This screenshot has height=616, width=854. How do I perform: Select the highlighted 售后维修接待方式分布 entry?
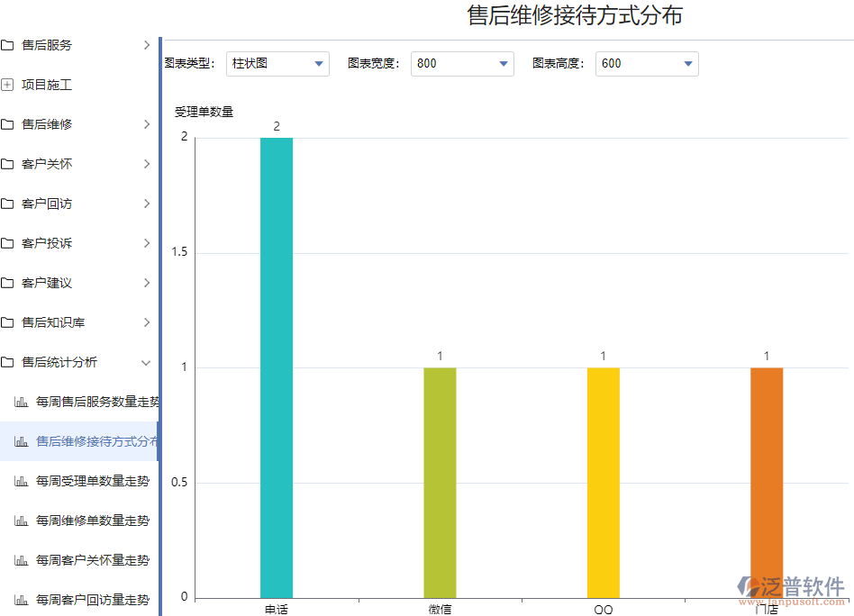click(96, 441)
